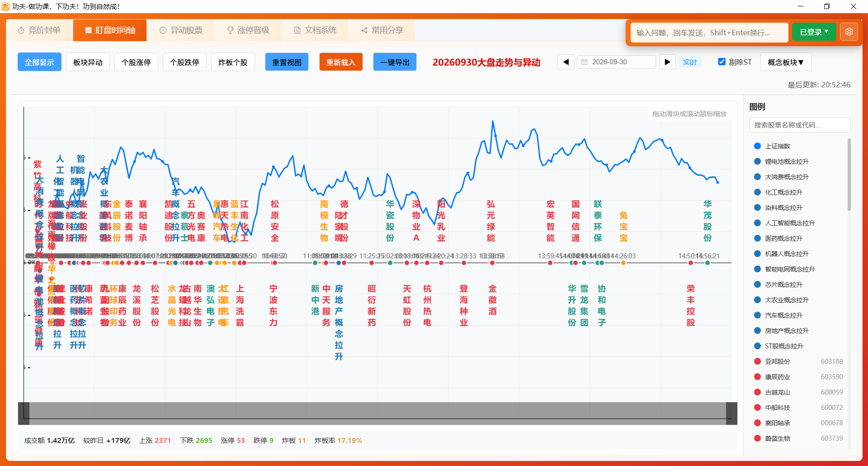Click the 重置视图 button
Image resolution: width=868 pixels, height=466 pixels.
(x=287, y=62)
